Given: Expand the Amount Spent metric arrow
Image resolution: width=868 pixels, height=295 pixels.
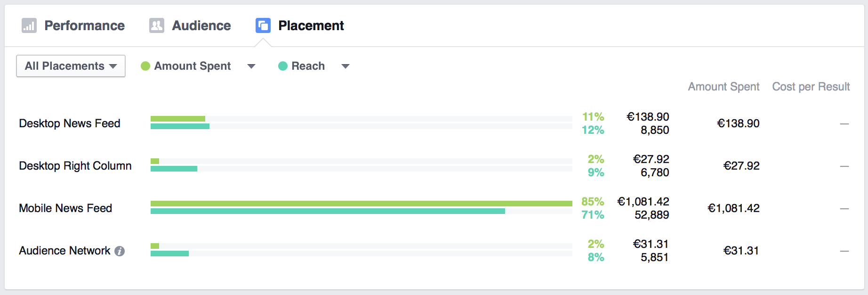Looking at the screenshot, I should click(251, 66).
